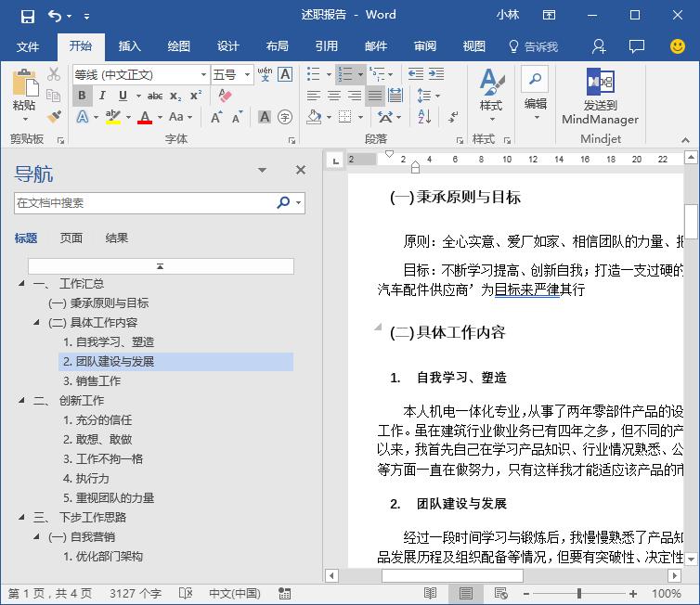The height and width of the screenshot is (605, 700).
Task: Click the strikethrough text icon
Action: pyautogui.click(x=154, y=96)
